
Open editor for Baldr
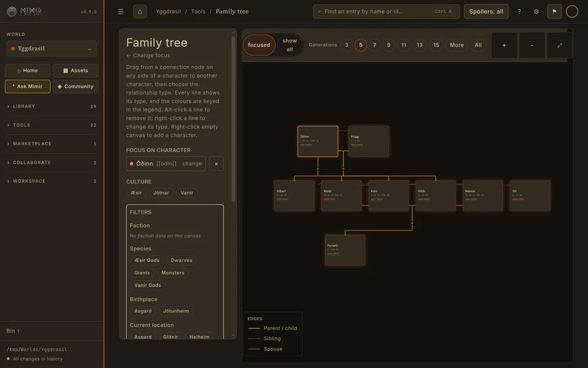click(330, 199)
